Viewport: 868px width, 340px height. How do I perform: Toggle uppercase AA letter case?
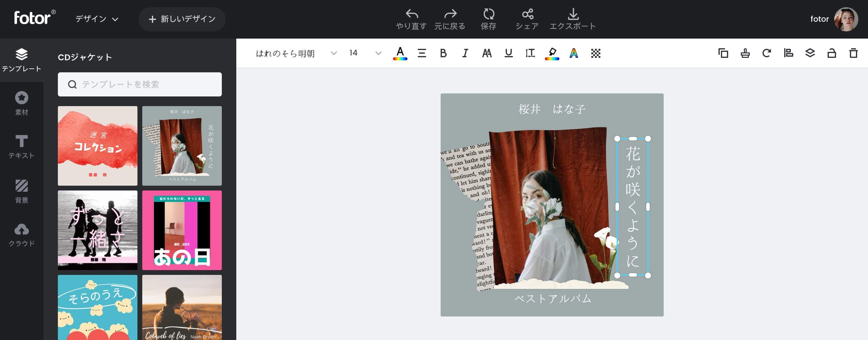[x=486, y=53]
